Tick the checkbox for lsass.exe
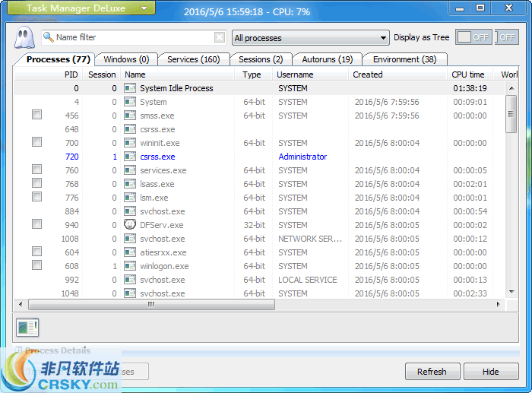532x393 pixels. (x=36, y=183)
